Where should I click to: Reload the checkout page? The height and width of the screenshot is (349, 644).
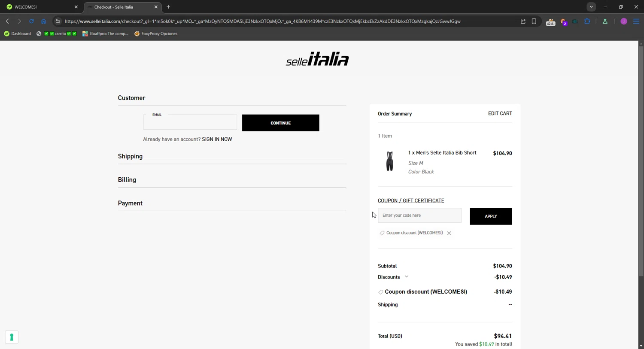(x=31, y=21)
